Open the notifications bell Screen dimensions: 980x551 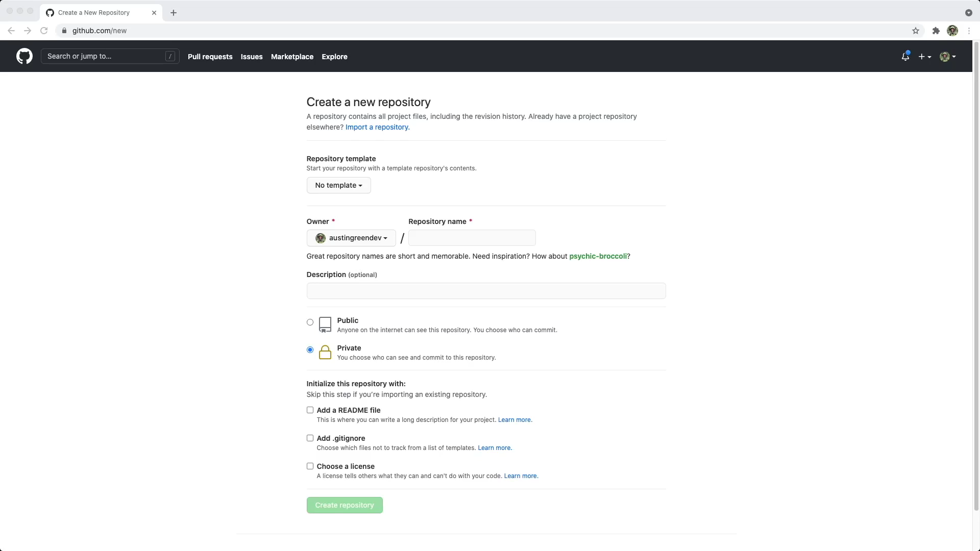[905, 57]
